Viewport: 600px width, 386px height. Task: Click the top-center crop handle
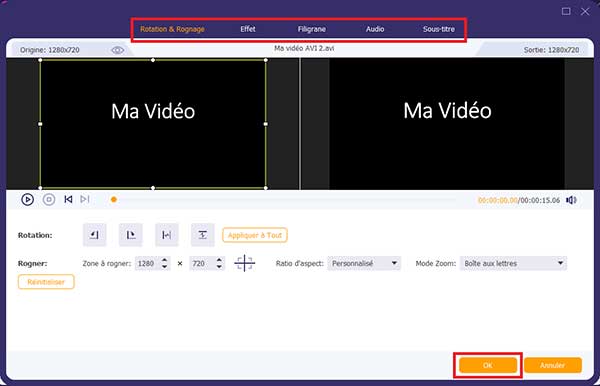153,60
